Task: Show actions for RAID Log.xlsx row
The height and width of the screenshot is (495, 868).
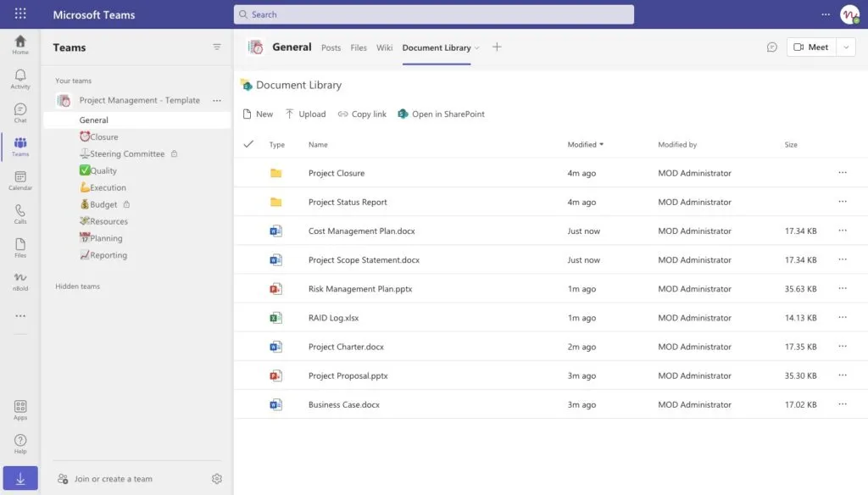Action: [843, 317]
